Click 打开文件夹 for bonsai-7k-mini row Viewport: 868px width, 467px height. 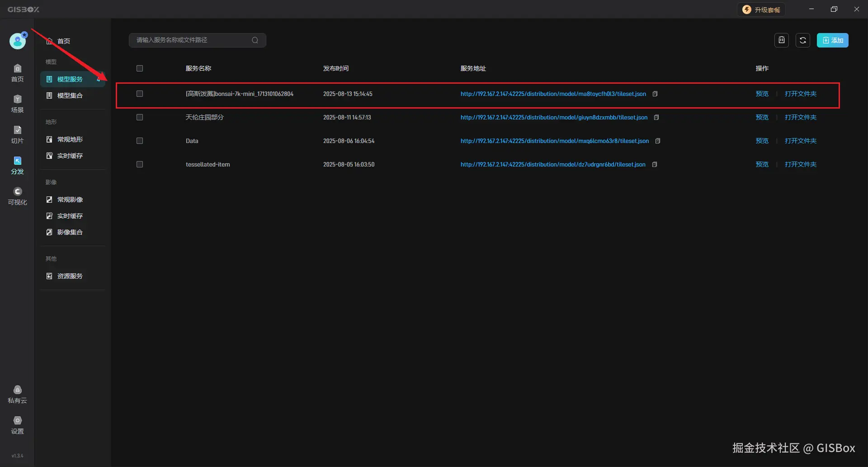[x=801, y=94]
